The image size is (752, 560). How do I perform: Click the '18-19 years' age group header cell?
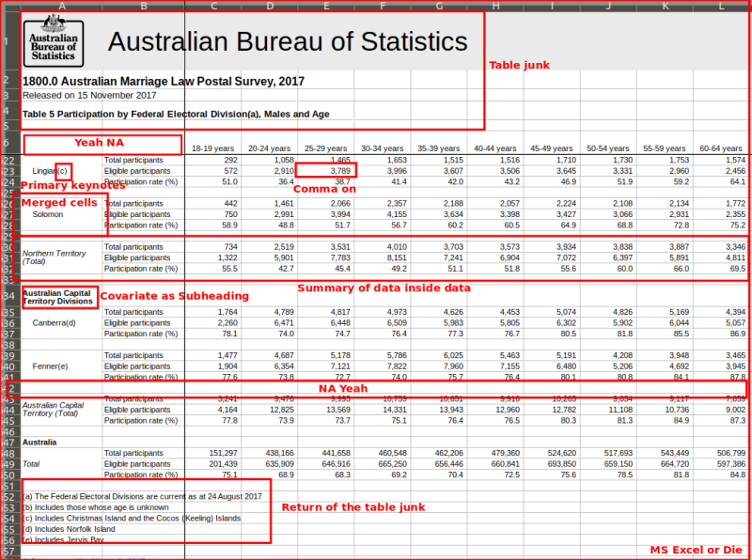[212, 148]
